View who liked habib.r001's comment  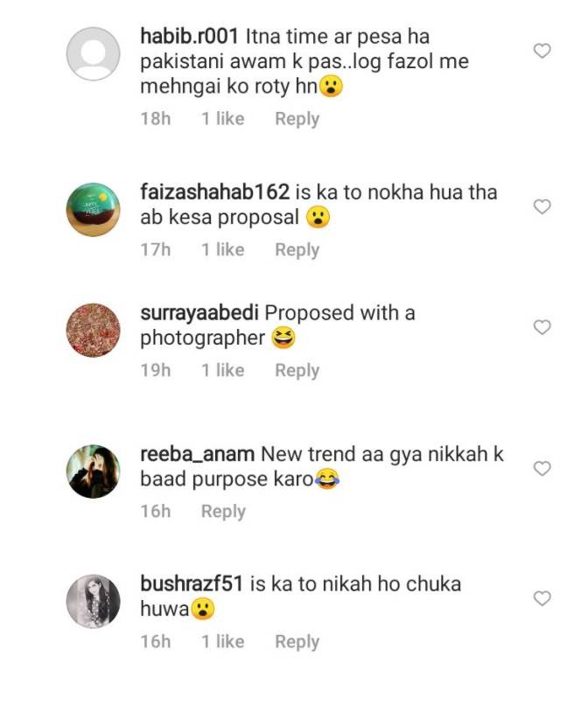tap(222, 119)
